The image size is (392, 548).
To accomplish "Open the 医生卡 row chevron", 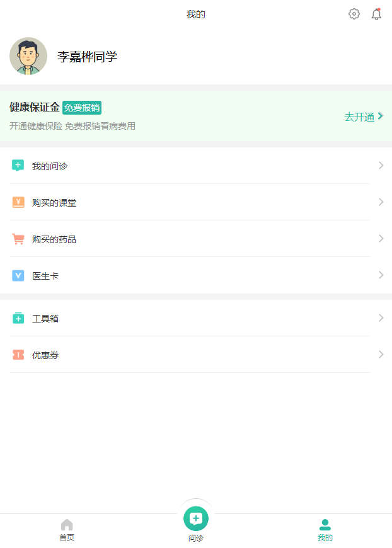I will point(381,275).
